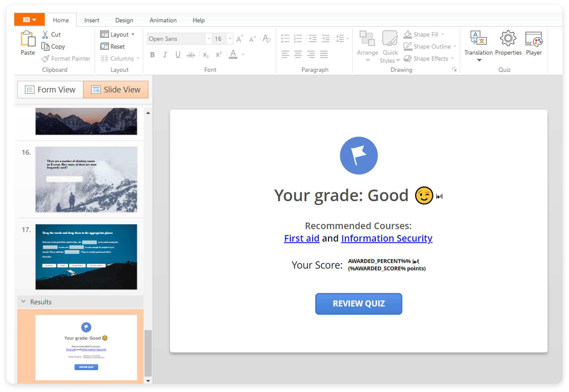Toggle Bold formatting
Viewport: 569px width, 392px height.
tap(152, 55)
